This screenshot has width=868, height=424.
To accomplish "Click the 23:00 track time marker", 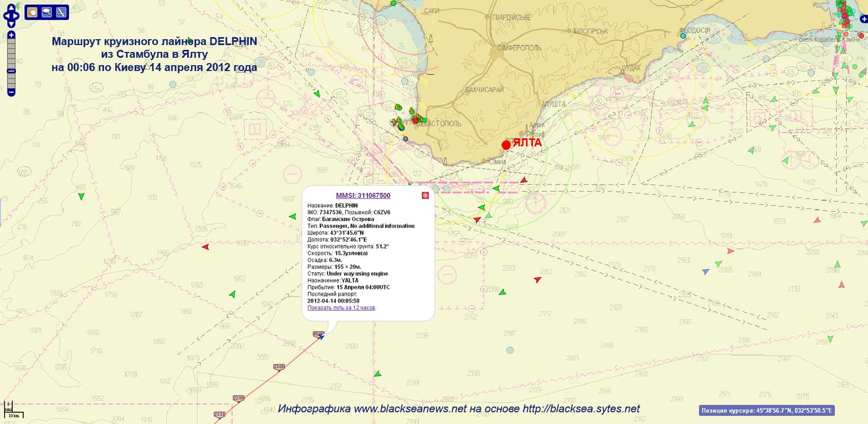I will 279,367.
